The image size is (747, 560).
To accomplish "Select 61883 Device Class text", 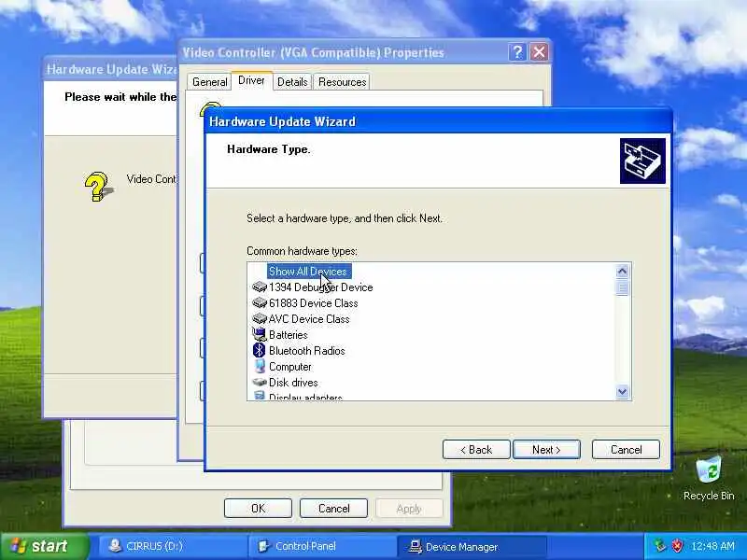I will pyautogui.click(x=313, y=302).
